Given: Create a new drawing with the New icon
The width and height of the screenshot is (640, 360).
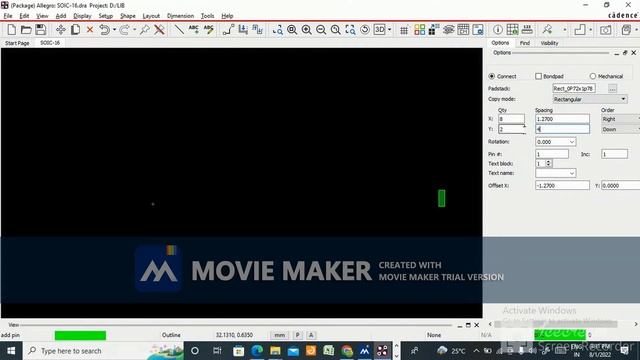Looking at the screenshot, I should (11, 30).
